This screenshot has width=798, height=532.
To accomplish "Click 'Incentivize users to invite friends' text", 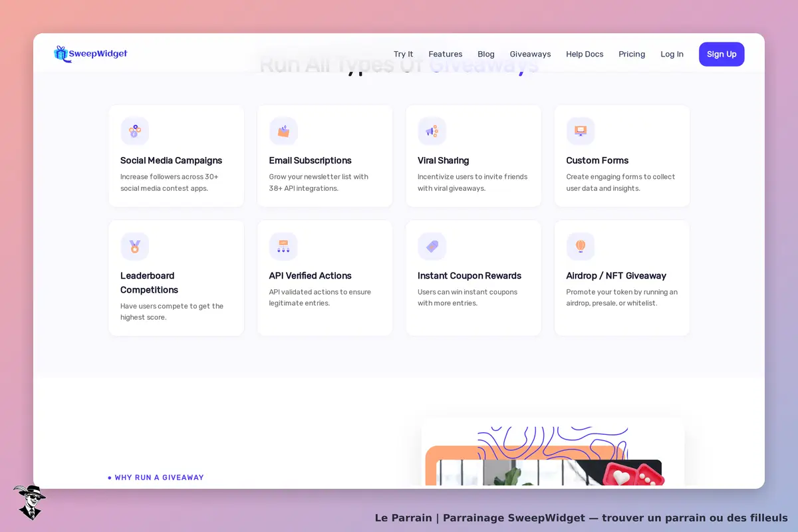I will (473, 177).
